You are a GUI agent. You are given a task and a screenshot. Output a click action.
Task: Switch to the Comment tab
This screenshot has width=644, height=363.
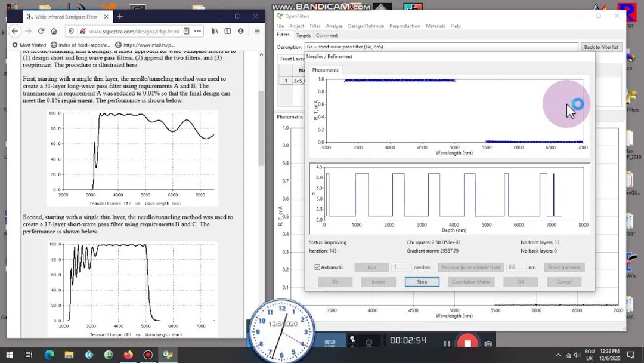click(327, 35)
